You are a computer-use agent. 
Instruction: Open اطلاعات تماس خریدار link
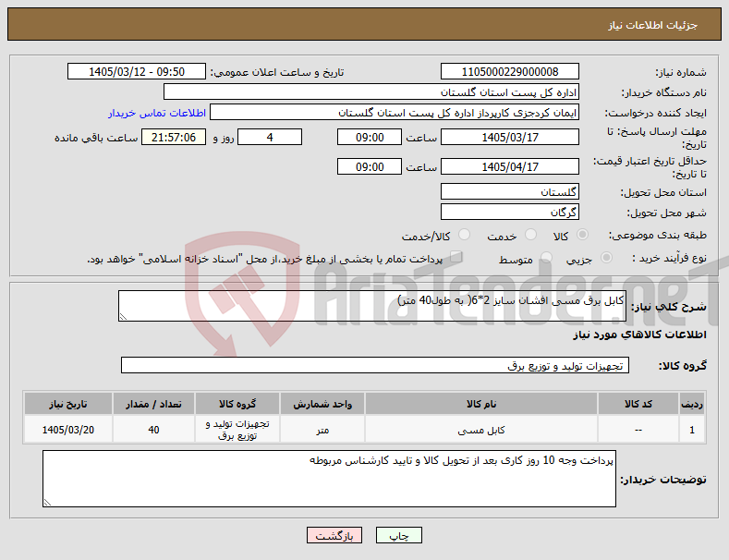point(157,113)
